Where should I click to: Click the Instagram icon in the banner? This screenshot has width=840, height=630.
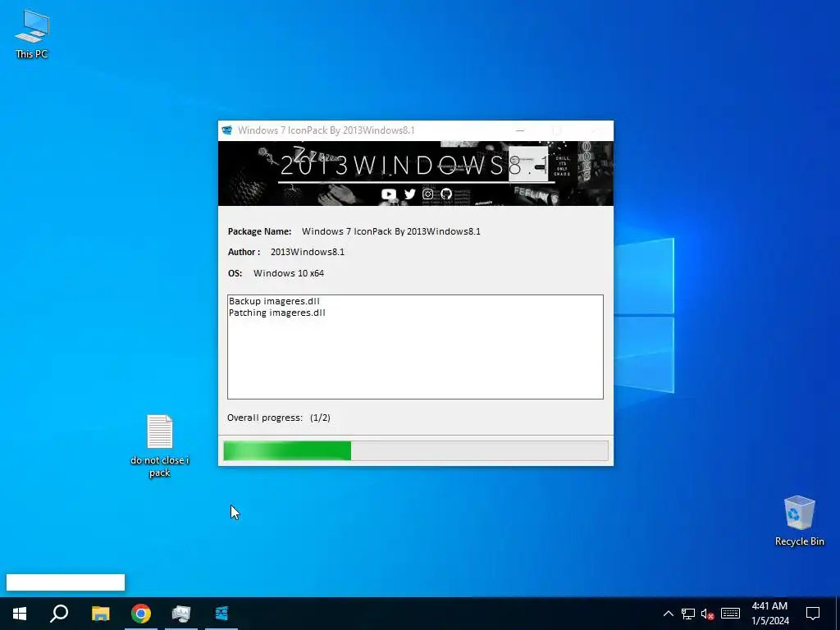click(x=427, y=194)
